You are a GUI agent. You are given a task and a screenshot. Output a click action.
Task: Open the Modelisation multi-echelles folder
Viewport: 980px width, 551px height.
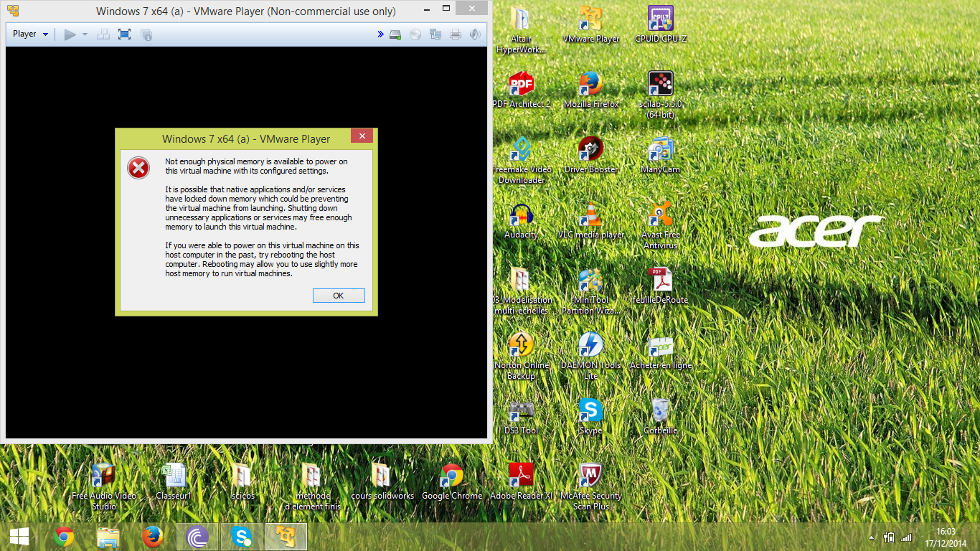pyautogui.click(x=521, y=291)
